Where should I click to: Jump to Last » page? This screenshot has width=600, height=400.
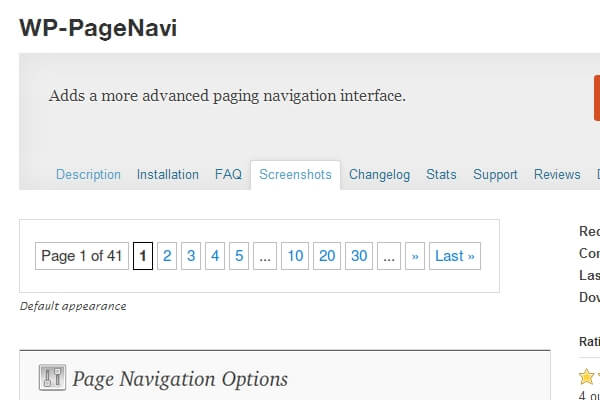[x=455, y=256]
